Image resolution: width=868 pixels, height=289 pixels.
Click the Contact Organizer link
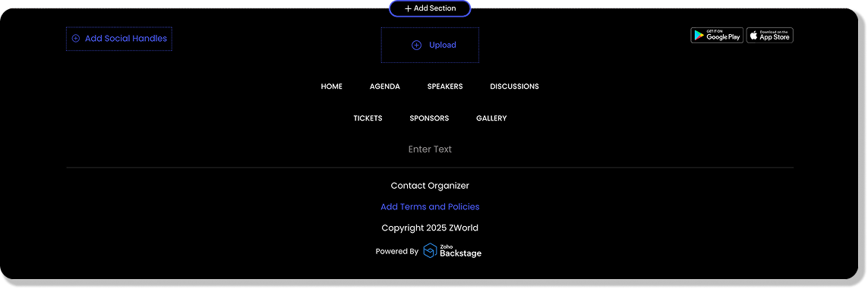pos(430,186)
